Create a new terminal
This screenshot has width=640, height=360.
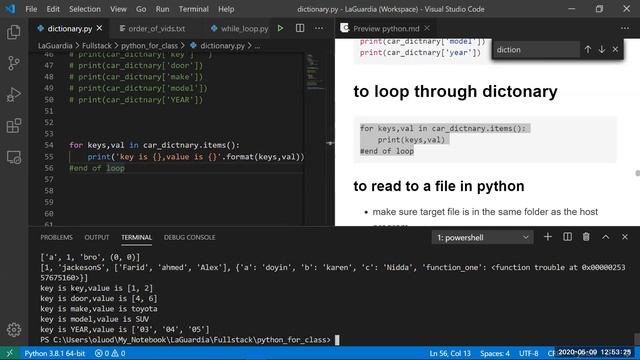(x=548, y=237)
